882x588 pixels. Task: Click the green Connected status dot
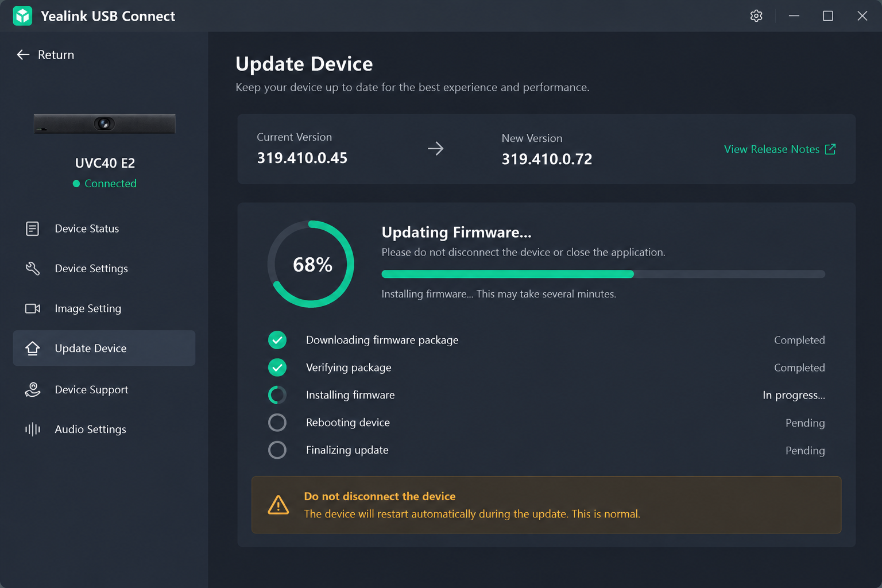(x=76, y=184)
